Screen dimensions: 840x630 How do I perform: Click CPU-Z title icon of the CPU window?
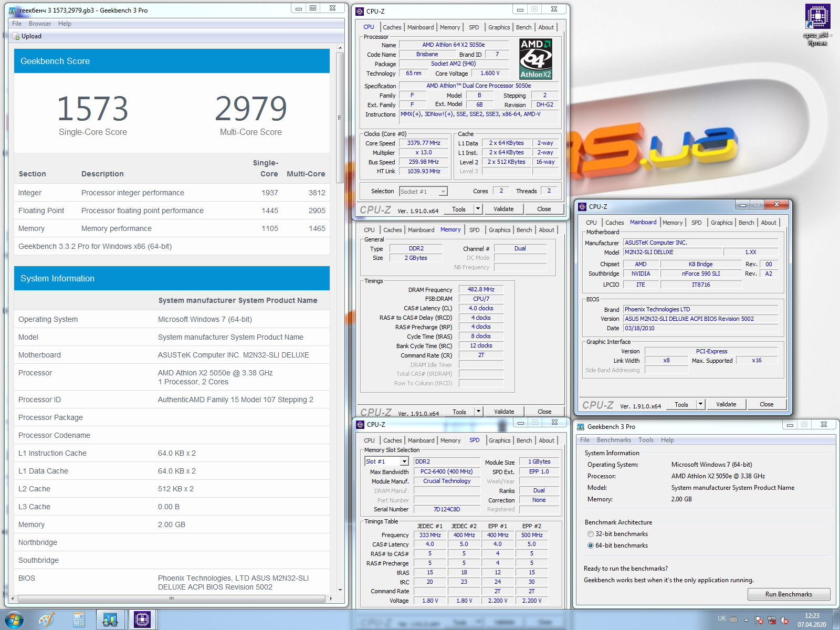(x=360, y=11)
